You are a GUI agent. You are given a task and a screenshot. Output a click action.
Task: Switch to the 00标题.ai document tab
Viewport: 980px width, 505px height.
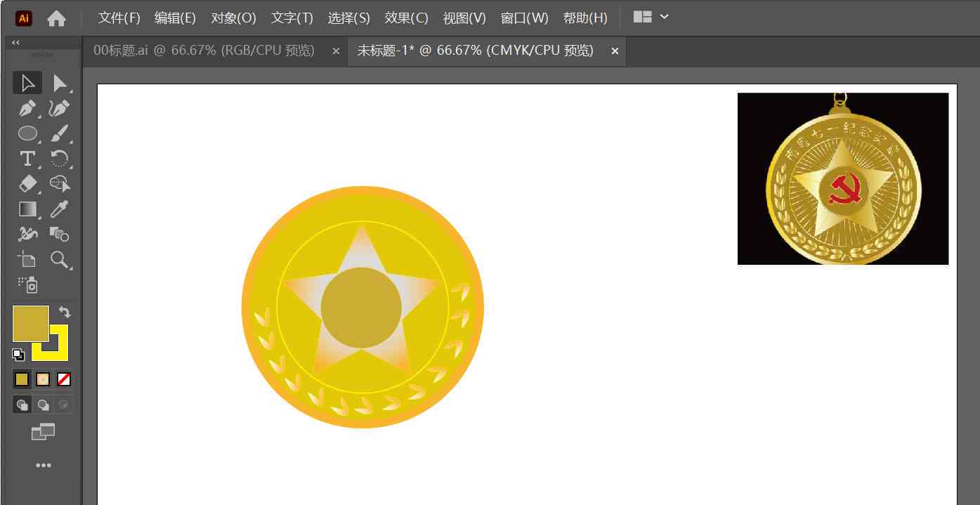[x=204, y=51]
